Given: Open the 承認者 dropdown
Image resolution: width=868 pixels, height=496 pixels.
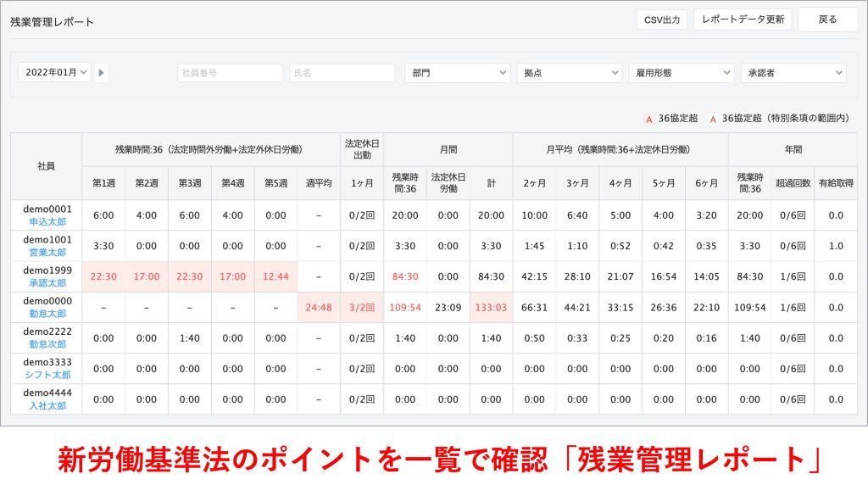Looking at the screenshot, I should [793, 73].
